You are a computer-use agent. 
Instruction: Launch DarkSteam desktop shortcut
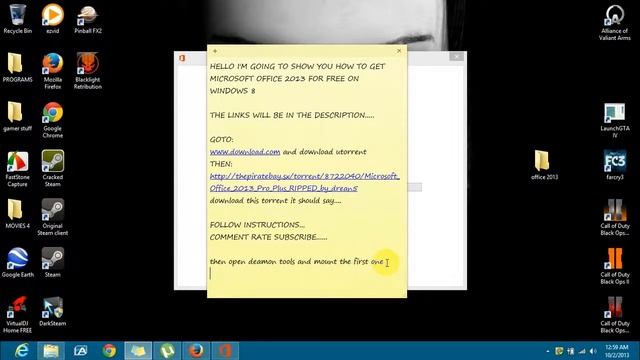53,312
